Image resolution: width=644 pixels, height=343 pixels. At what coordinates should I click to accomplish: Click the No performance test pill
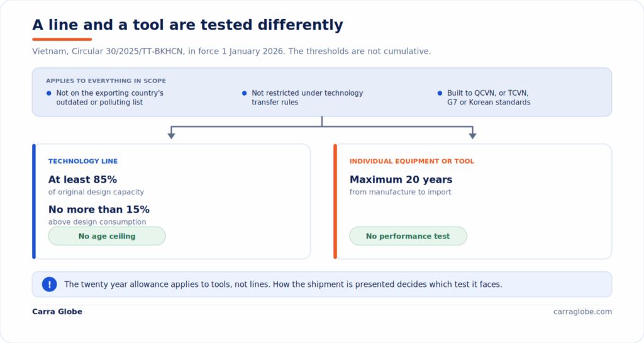pyautogui.click(x=408, y=236)
